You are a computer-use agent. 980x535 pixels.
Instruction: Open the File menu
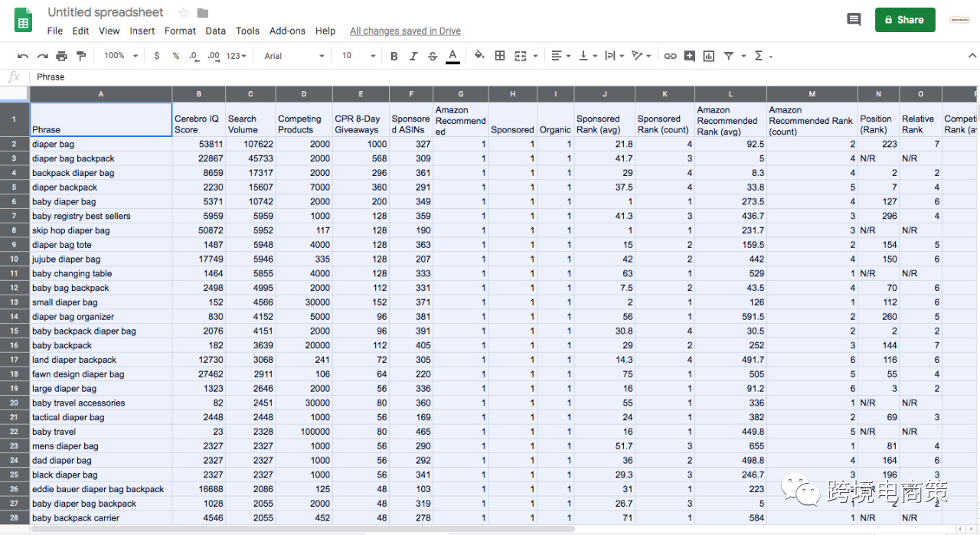55,31
